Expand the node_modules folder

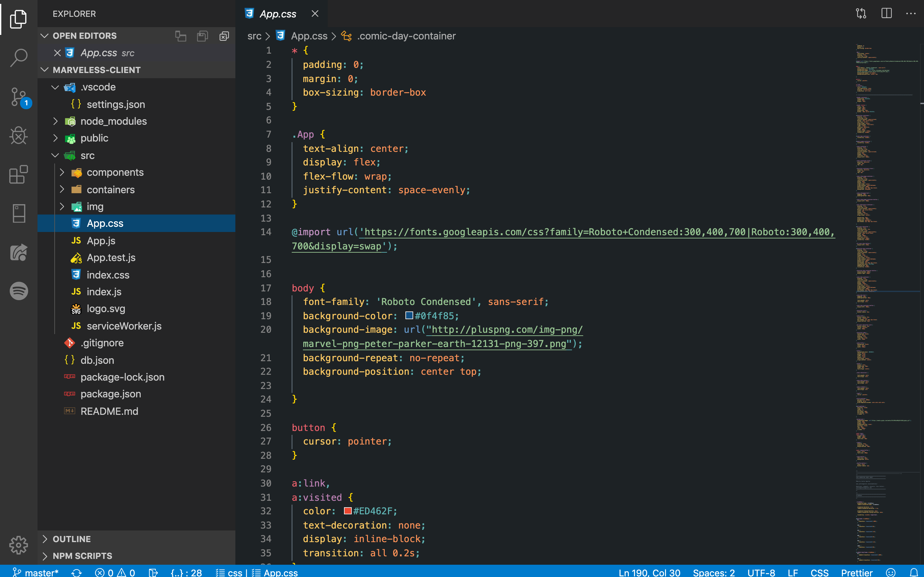click(55, 121)
